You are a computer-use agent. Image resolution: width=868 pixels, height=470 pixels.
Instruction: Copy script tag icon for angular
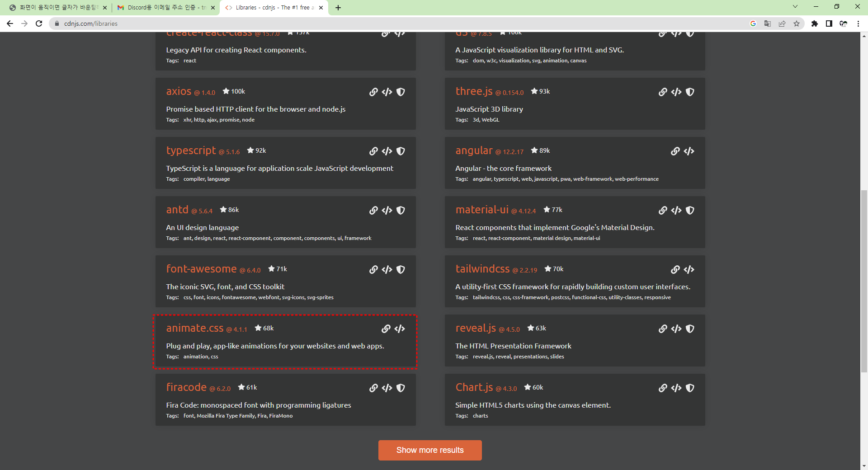coord(689,151)
